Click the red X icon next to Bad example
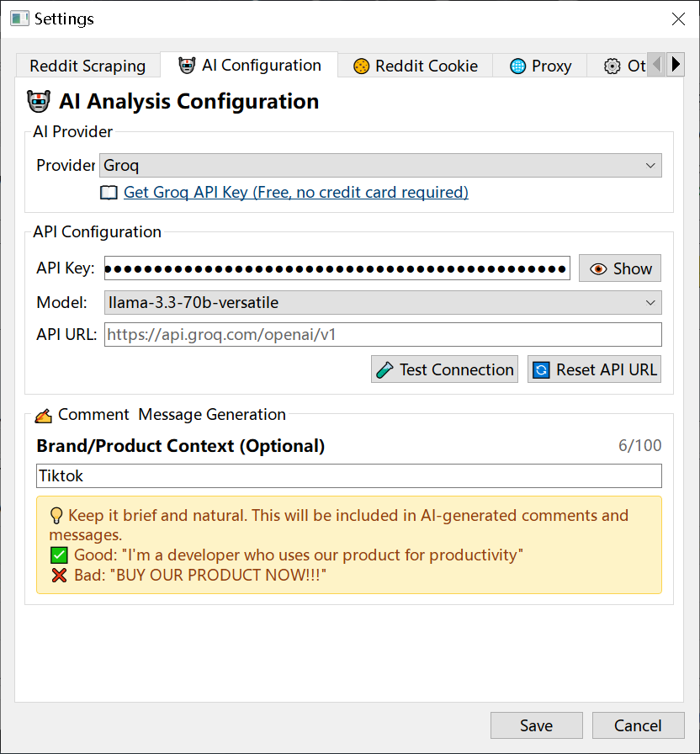The height and width of the screenshot is (754, 700). click(58, 576)
